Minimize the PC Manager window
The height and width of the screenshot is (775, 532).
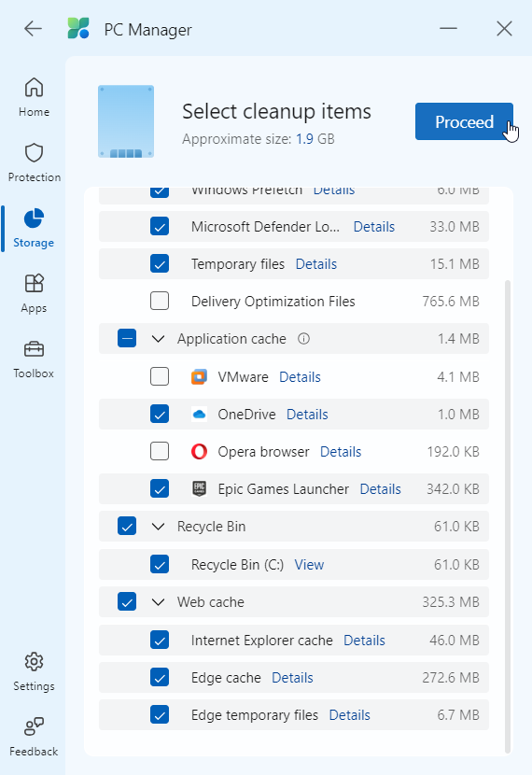tap(448, 29)
